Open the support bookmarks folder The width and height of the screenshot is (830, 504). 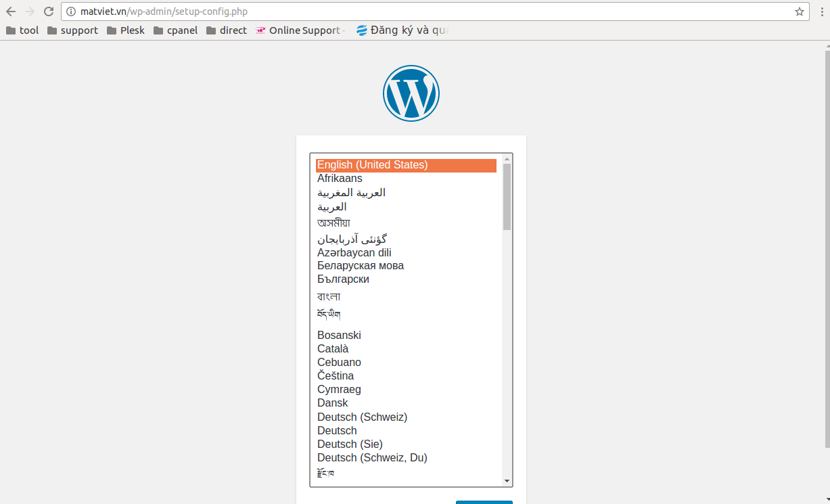(x=72, y=30)
